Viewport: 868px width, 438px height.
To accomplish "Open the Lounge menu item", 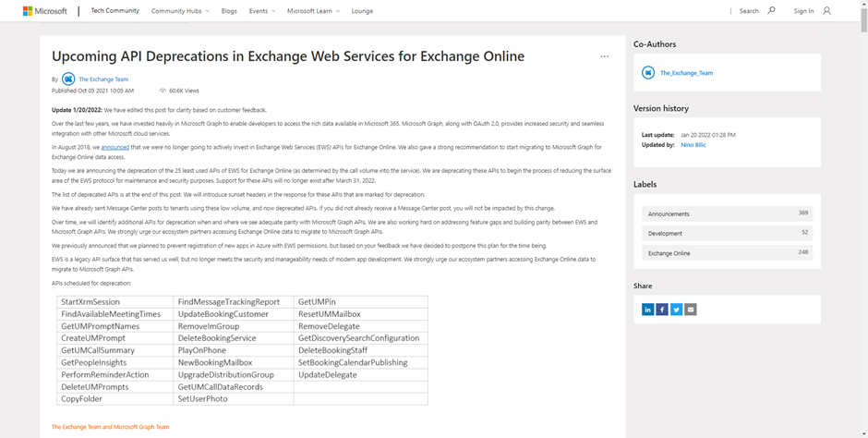I will (362, 10).
